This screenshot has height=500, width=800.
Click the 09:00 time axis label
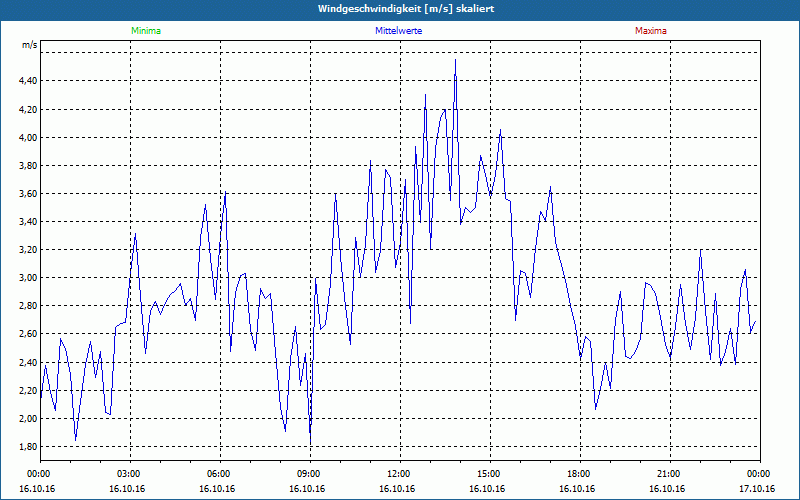tap(311, 474)
